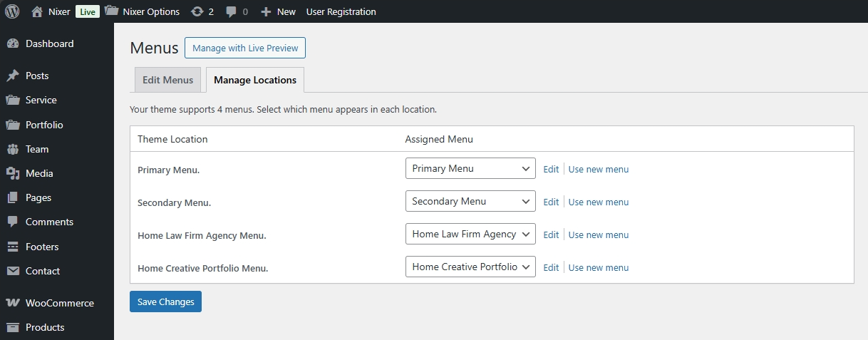Screen dimensions: 868x340
Task: Expand the Primary Menu location dropdown
Action: (470, 169)
